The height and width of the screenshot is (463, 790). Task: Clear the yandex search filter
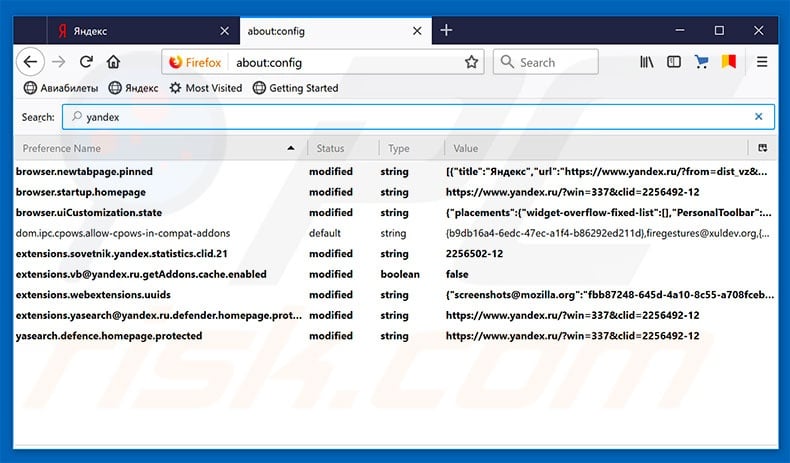pos(757,117)
